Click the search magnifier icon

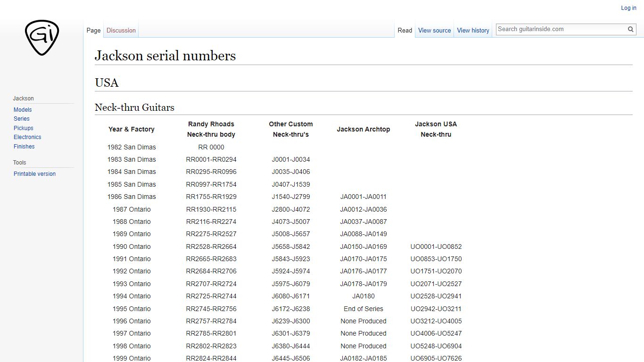pyautogui.click(x=631, y=29)
